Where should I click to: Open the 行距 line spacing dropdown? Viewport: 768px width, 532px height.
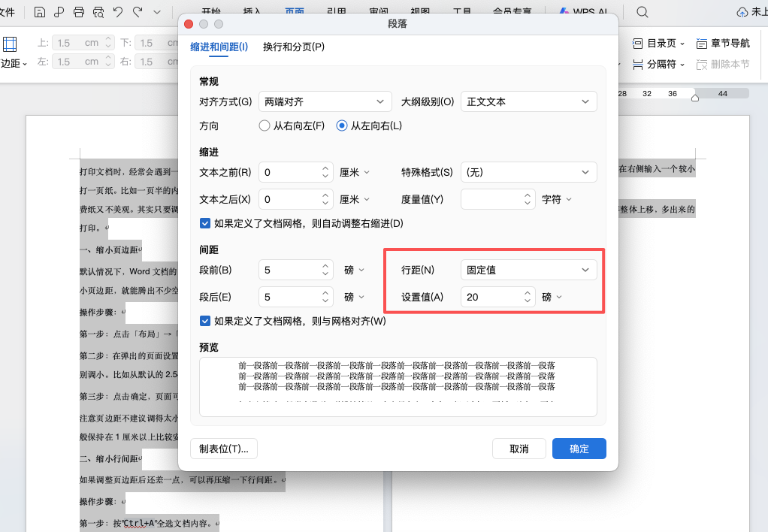pyautogui.click(x=529, y=270)
